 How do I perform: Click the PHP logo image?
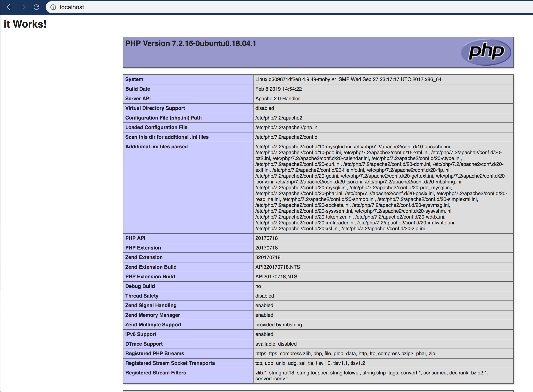pyautogui.click(x=486, y=52)
